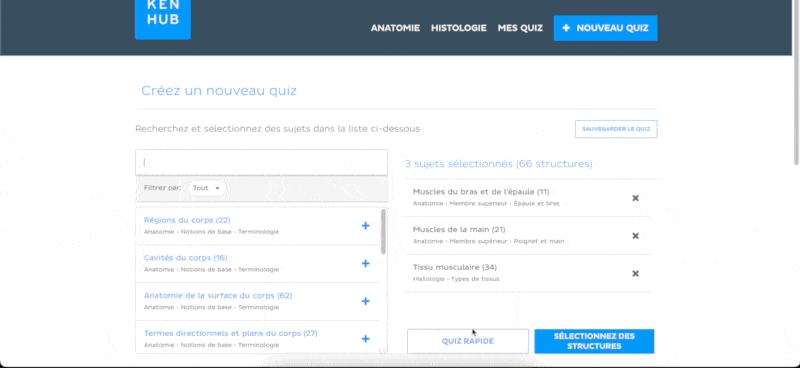Viewport: 800px width, 368px height.
Task: Click Histologie › Types de tissus breadcrumb
Action: [x=456, y=279]
